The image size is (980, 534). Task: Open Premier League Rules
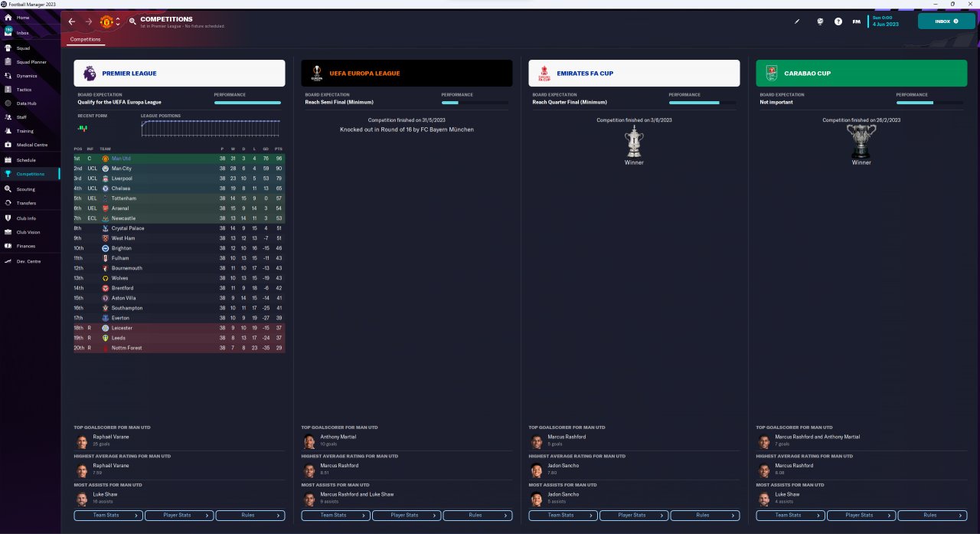click(x=250, y=515)
